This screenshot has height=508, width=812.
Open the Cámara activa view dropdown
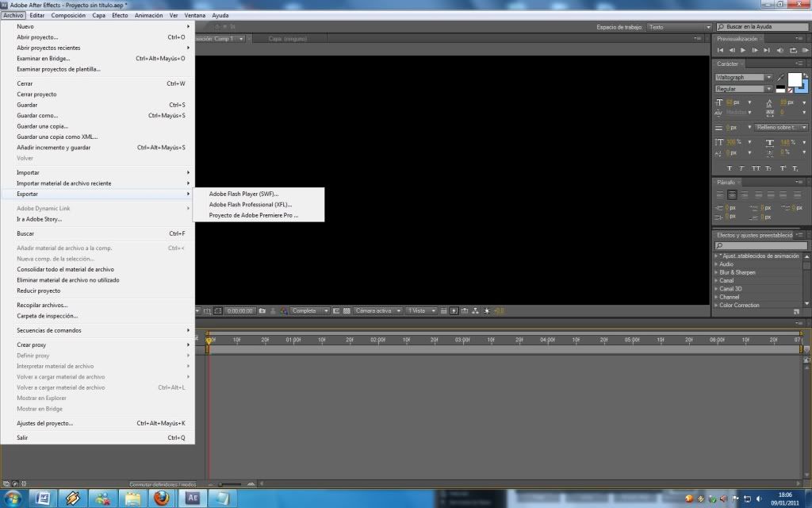pos(378,310)
